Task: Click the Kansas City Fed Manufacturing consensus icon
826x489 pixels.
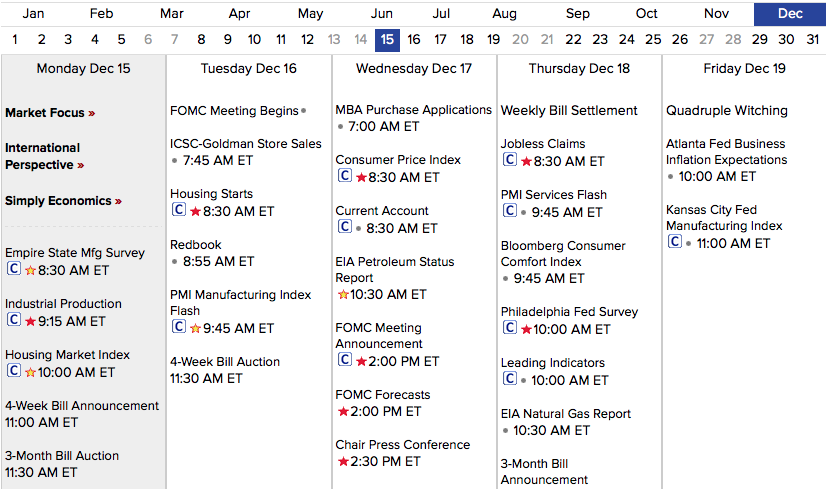Action: [x=675, y=242]
